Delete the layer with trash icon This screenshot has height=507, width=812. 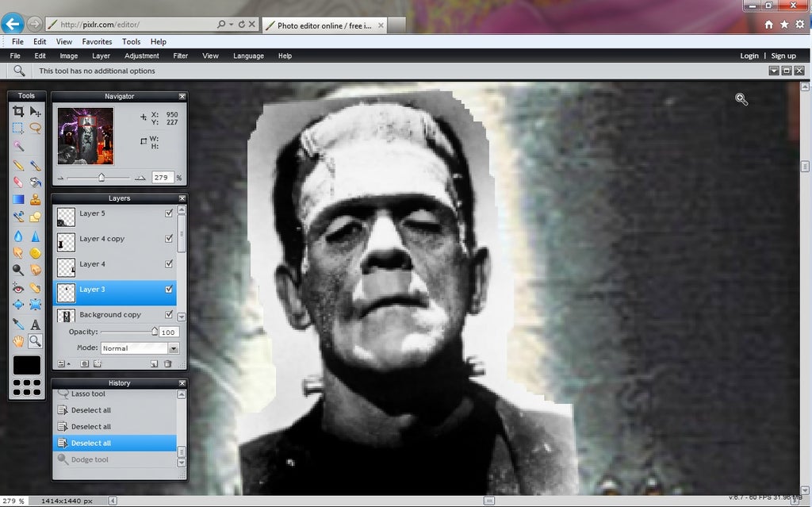(x=168, y=364)
